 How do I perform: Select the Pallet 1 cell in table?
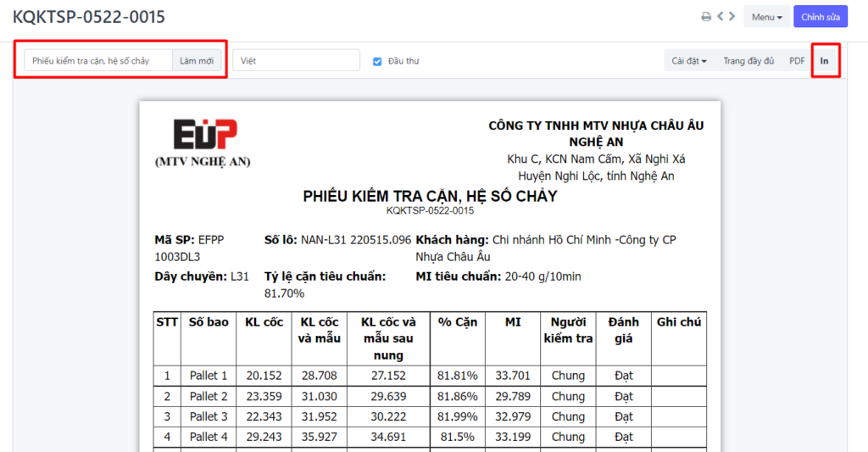coord(209,376)
